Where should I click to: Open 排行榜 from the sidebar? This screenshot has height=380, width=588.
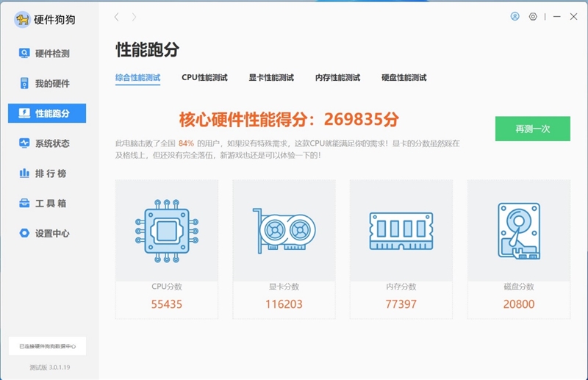[47, 173]
